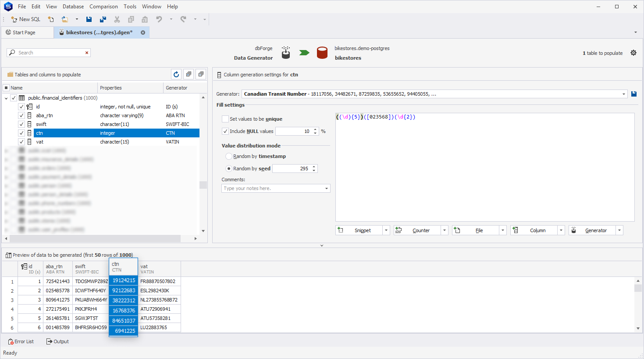
Task: Toggle the swift column checkbox
Action: pyautogui.click(x=21, y=124)
